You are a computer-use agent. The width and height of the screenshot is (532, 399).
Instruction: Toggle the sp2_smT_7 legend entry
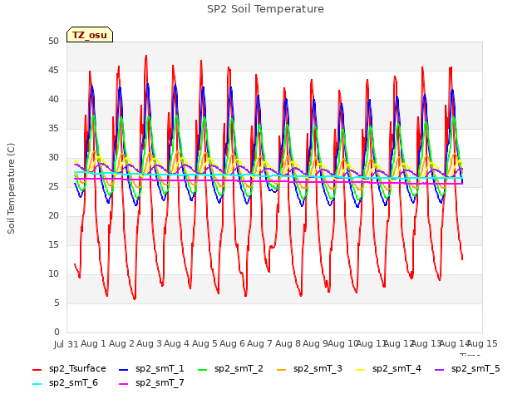tap(151, 383)
